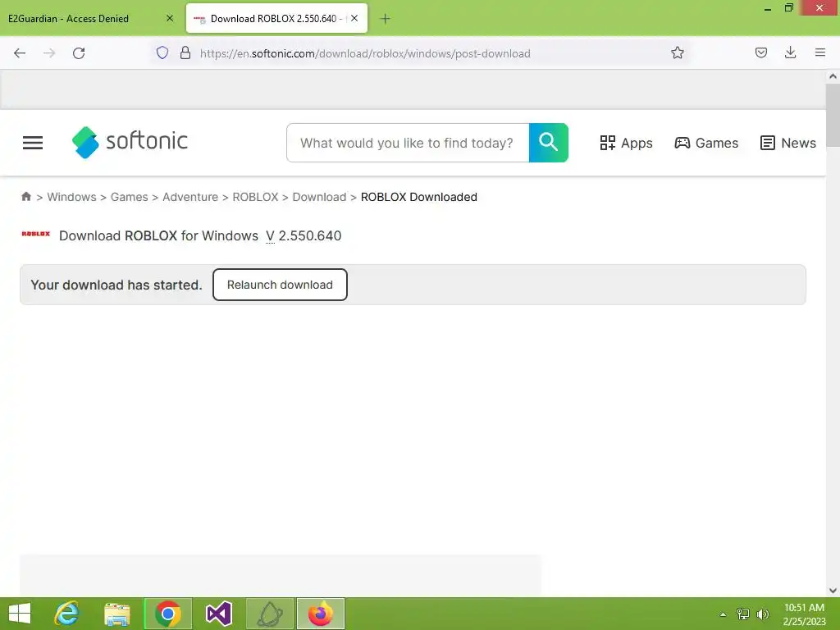Show hidden system tray icons

click(723, 614)
